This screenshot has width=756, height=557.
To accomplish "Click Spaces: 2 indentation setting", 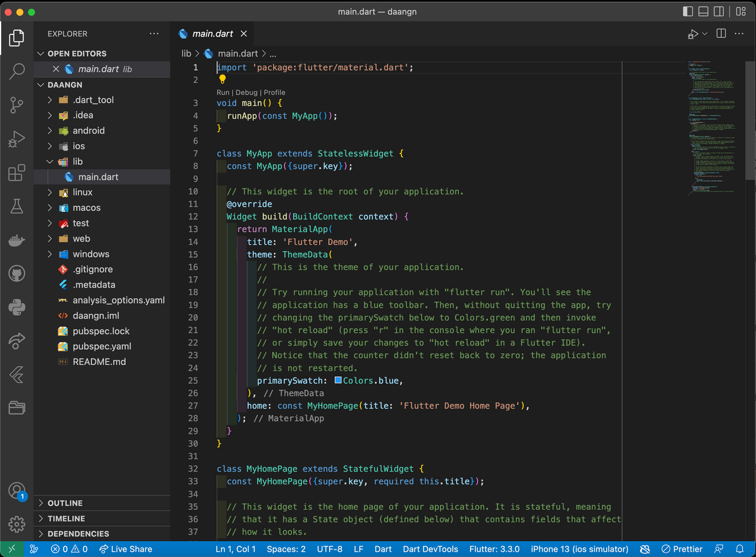I will point(286,549).
